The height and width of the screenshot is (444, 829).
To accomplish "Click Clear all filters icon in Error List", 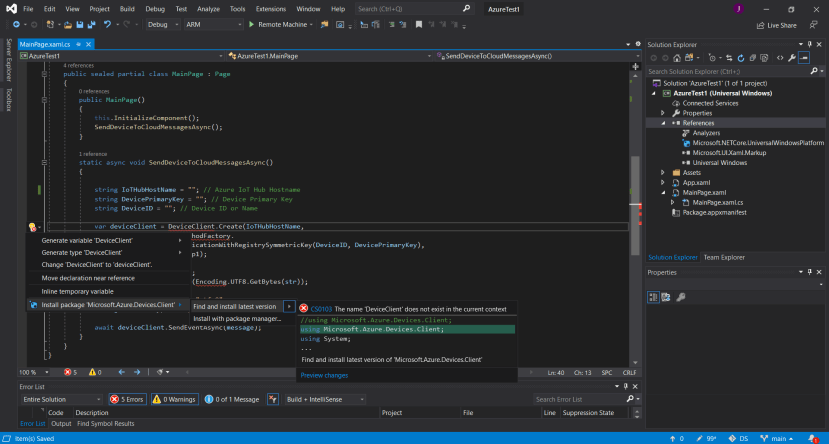I will click(273, 399).
